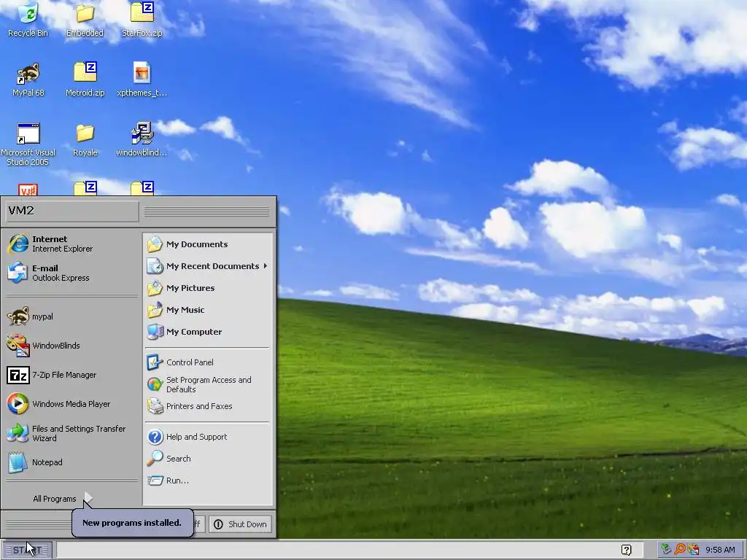Select the Royale folder on desktop
The width and height of the screenshot is (747, 560).
click(x=85, y=140)
